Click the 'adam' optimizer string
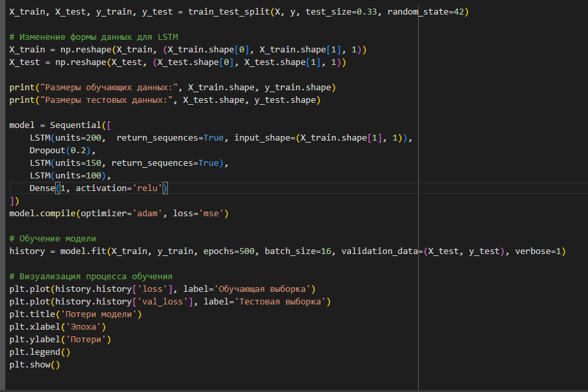The height and width of the screenshot is (392, 588). pos(147,213)
